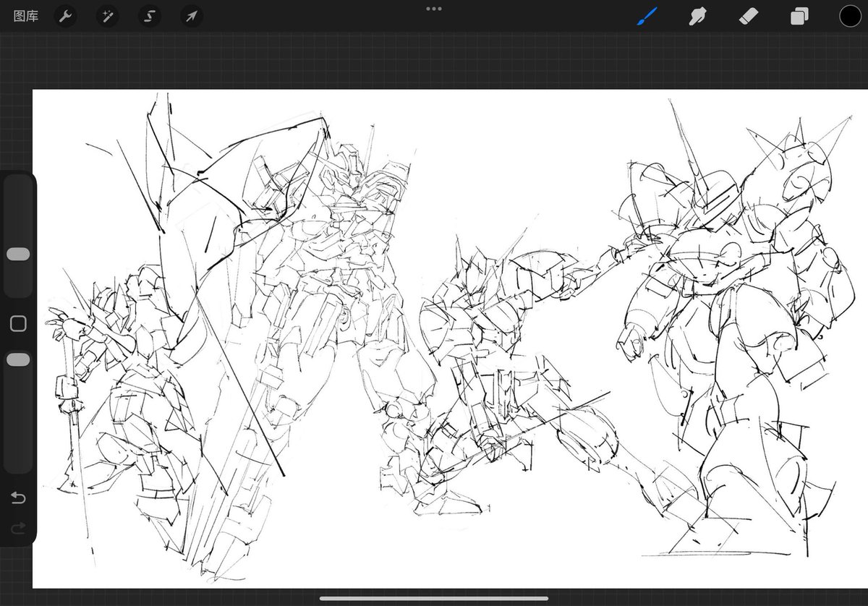Select the Eraser tool

tap(749, 16)
